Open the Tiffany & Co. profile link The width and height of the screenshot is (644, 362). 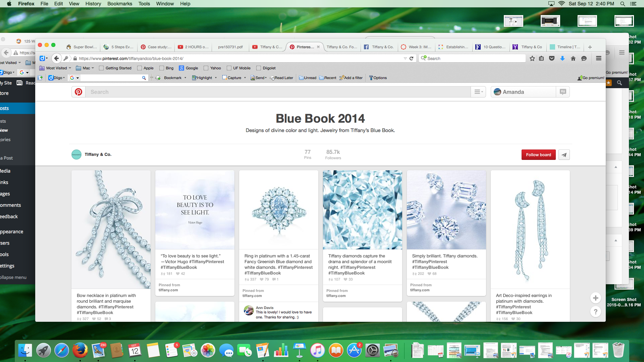98,155
